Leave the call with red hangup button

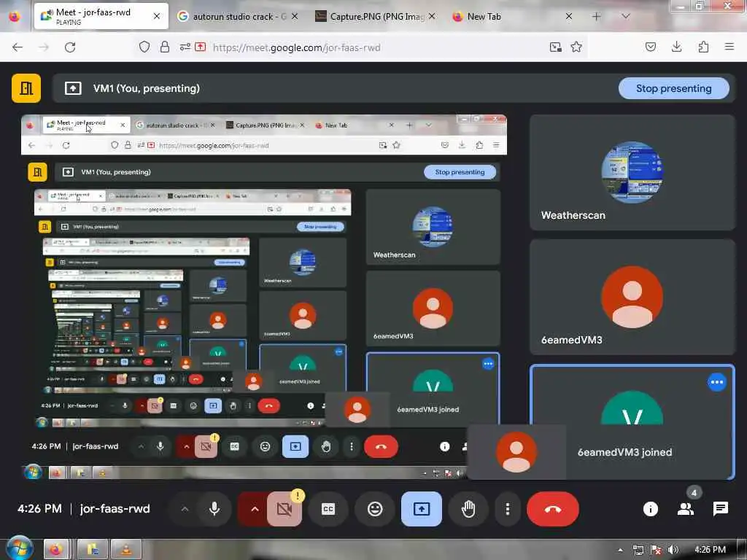pos(553,509)
